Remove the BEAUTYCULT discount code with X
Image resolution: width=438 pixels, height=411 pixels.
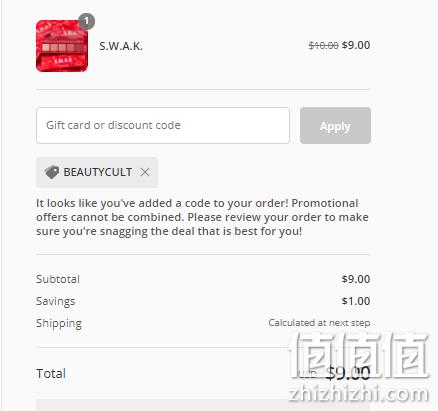click(x=145, y=172)
